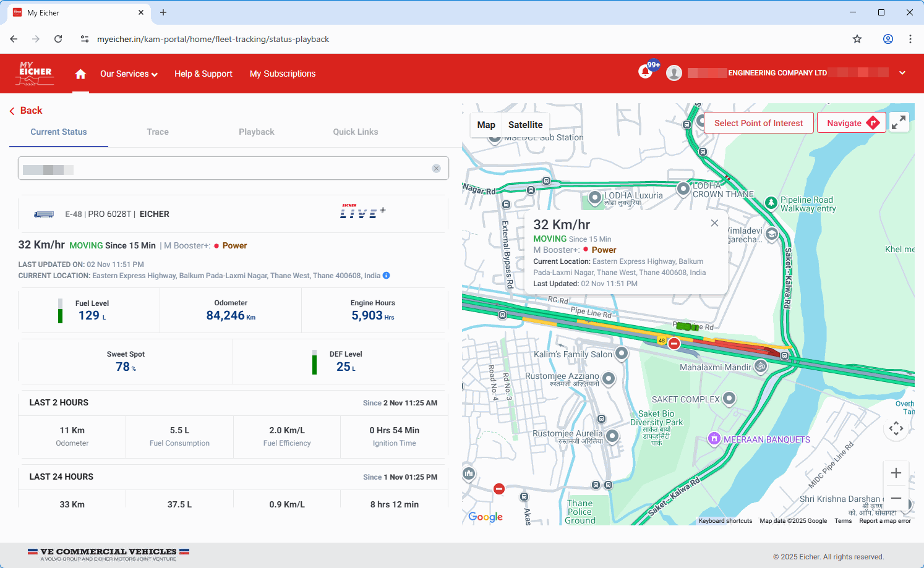This screenshot has width=924, height=568.
Task: Open the browser profile icon
Action: [888, 39]
